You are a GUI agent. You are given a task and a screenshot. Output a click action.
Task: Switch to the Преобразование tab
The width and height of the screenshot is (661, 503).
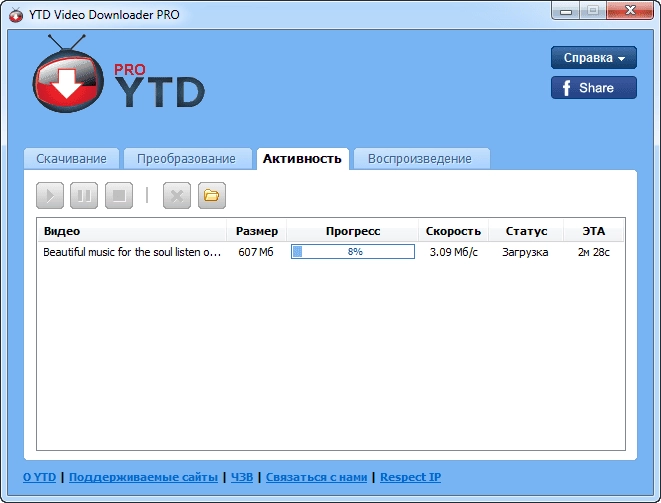186,159
